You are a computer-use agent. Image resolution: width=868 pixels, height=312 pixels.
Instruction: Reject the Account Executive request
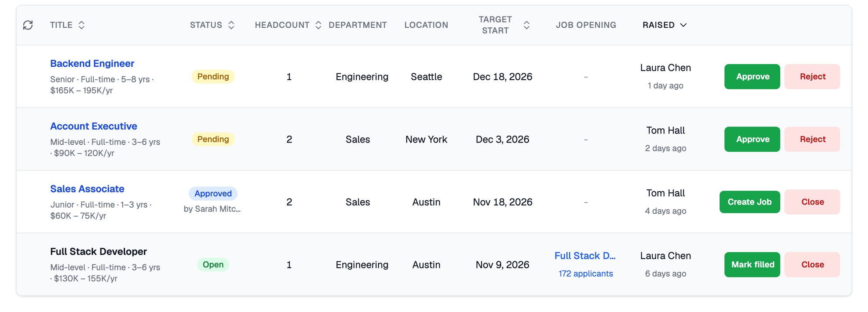[x=812, y=139]
